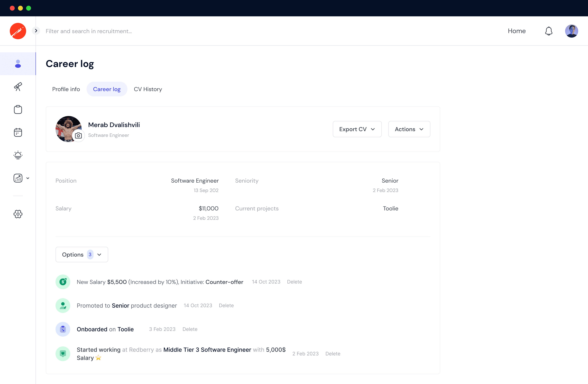Switch to the Profile info tab

pos(66,89)
